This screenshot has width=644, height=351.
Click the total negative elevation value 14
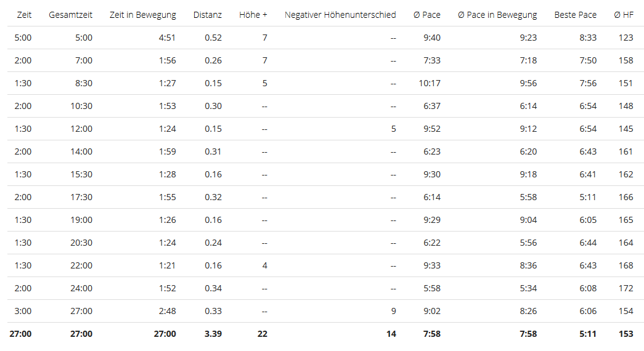pos(391,334)
